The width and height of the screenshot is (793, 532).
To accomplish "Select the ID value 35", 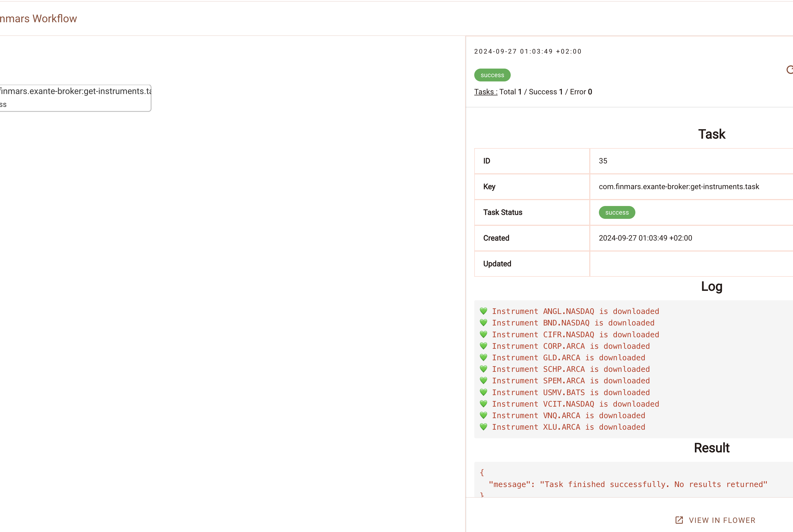I will tap(603, 161).
